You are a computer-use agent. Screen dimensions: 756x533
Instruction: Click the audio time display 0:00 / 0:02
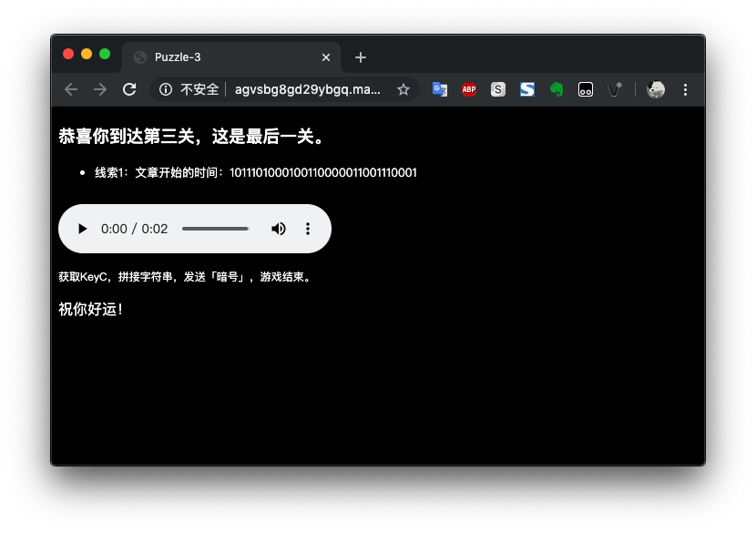(135, 229)
